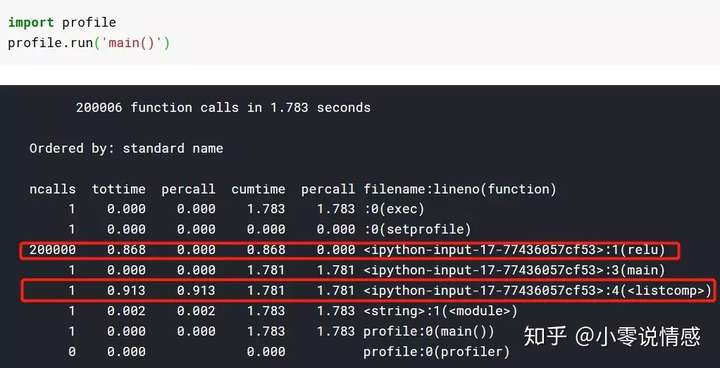Click the profile:0(main()) entry
This screenshot has width=720, height=368.
pyautogui.click(x=429, y=332)
